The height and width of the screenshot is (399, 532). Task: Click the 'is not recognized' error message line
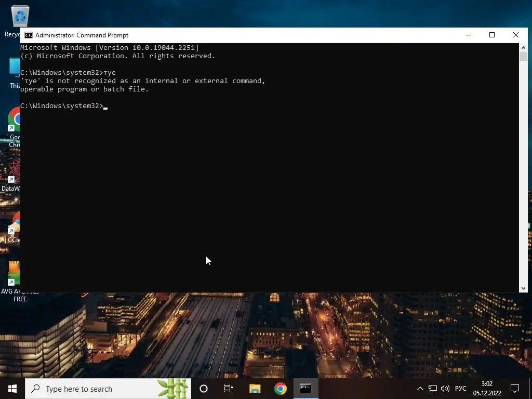(x=143, y=81)
